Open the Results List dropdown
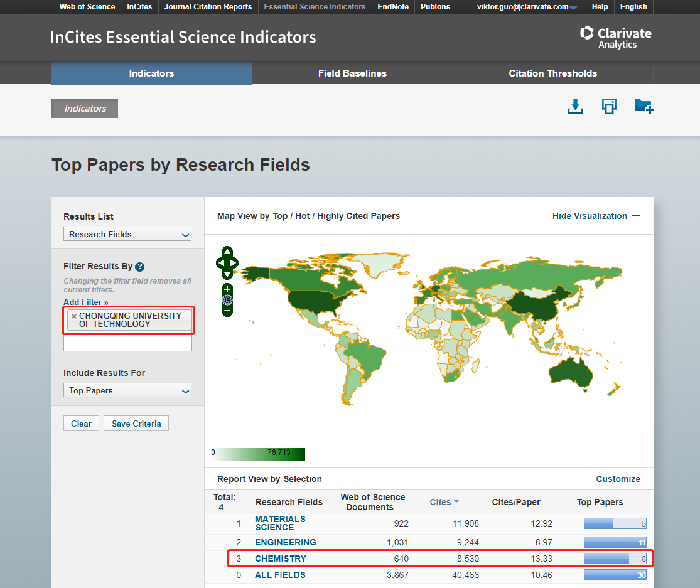700x588 pixels. (x=127, y=234)
